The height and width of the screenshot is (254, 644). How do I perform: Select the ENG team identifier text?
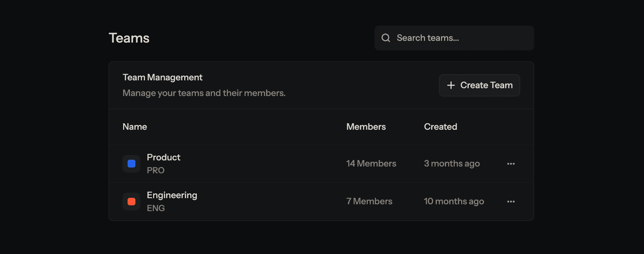point(156,208)
